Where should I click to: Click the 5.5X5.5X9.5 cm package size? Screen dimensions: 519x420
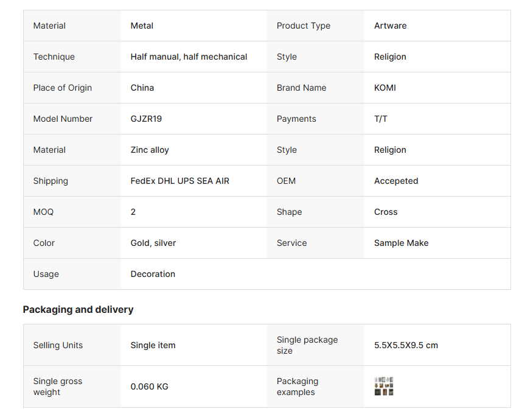[406, 345]
